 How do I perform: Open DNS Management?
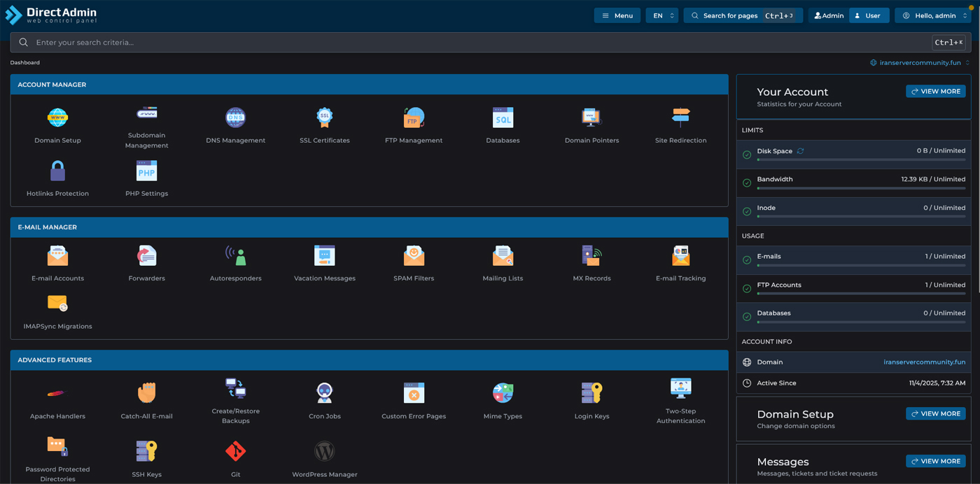[235, 118]
